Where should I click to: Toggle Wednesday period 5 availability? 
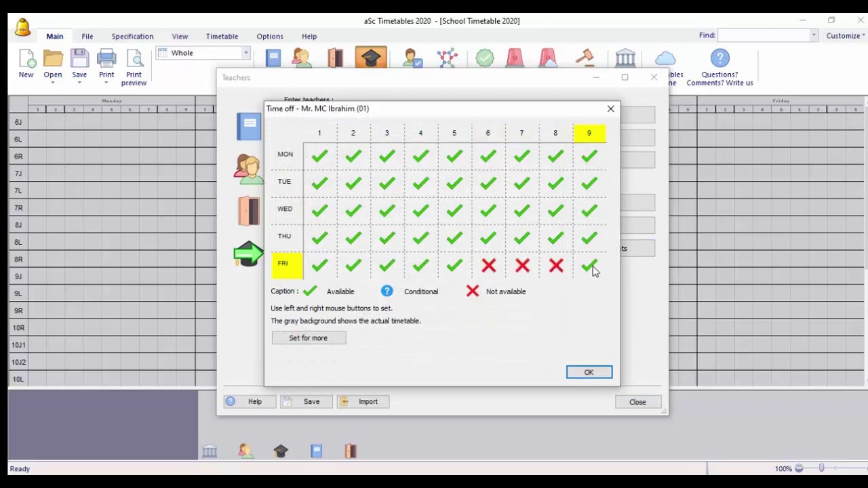(x=454, y=211)
